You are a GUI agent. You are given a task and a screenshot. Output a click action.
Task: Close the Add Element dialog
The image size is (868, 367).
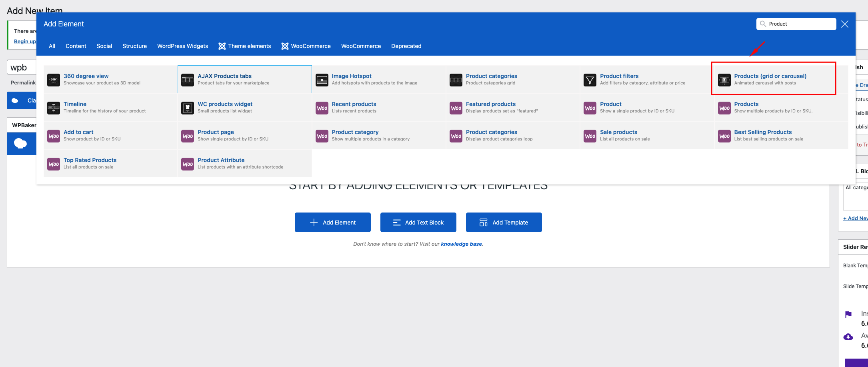pyautogui.click(x=845, y=24)
